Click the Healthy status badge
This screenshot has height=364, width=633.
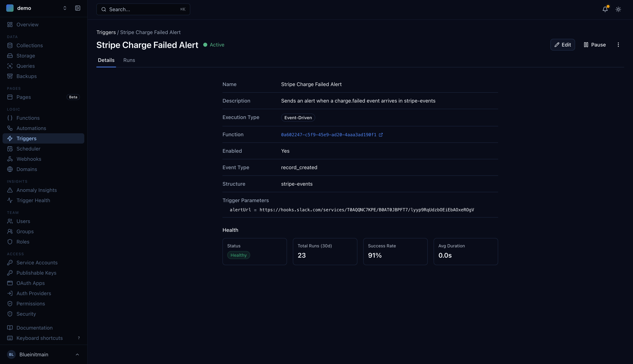point(238,255)
